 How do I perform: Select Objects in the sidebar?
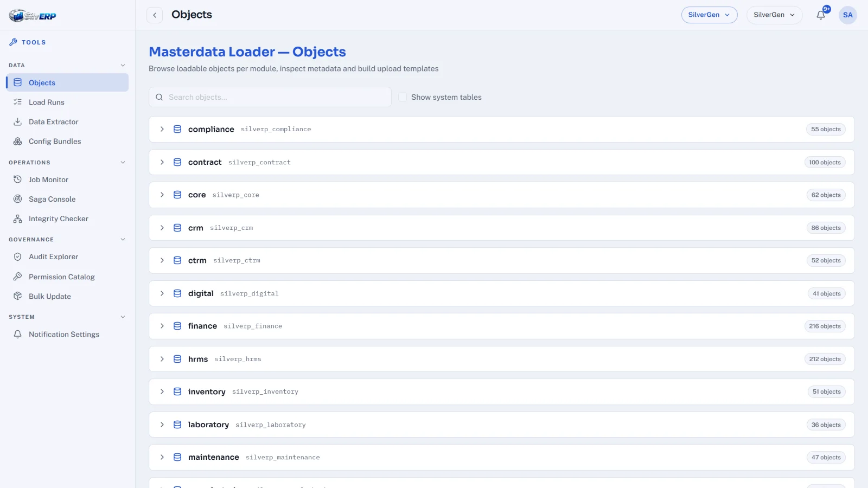(x=67, y=82)
